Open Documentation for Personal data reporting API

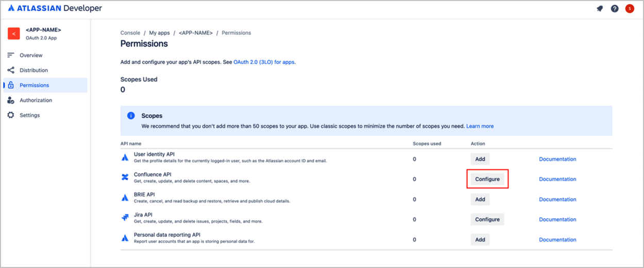tap(557, 239)
